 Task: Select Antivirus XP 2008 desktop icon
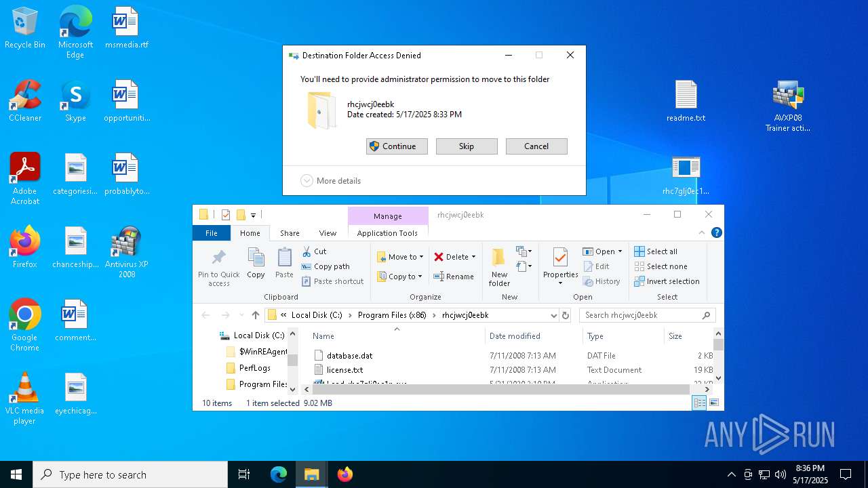tap(127, 252)
